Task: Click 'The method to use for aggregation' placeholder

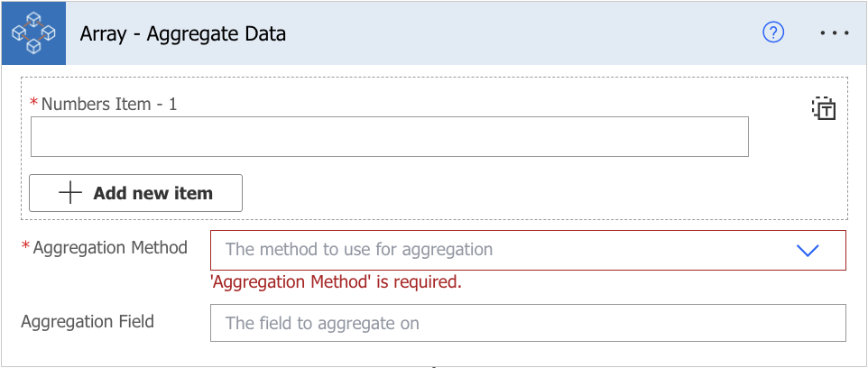Action: click(x=359, y=250)
